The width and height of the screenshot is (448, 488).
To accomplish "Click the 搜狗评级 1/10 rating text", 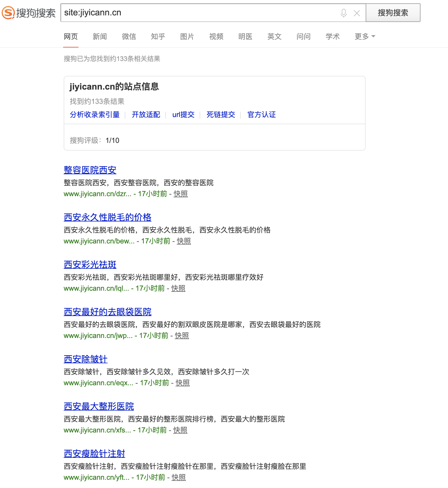I will coord(94,140).
